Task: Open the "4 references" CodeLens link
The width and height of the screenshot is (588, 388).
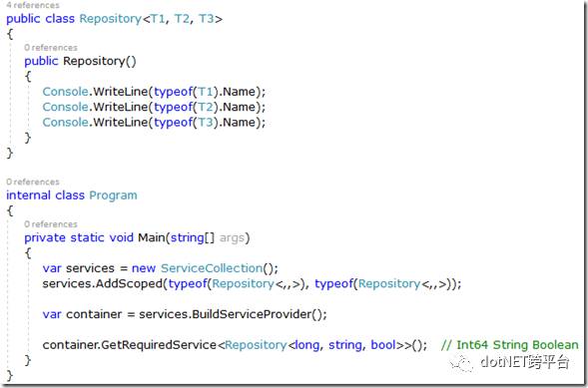Action: click(x=33, y=5)
